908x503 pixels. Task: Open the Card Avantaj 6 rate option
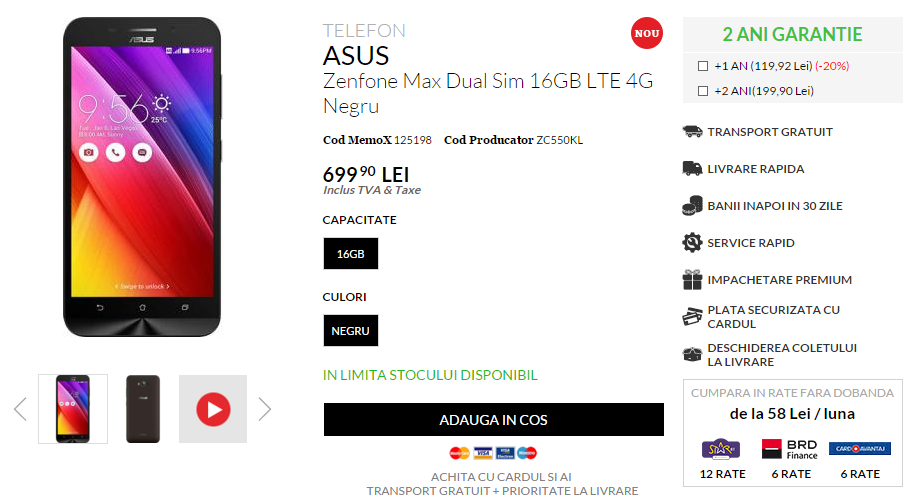click(x=860, y=459)
